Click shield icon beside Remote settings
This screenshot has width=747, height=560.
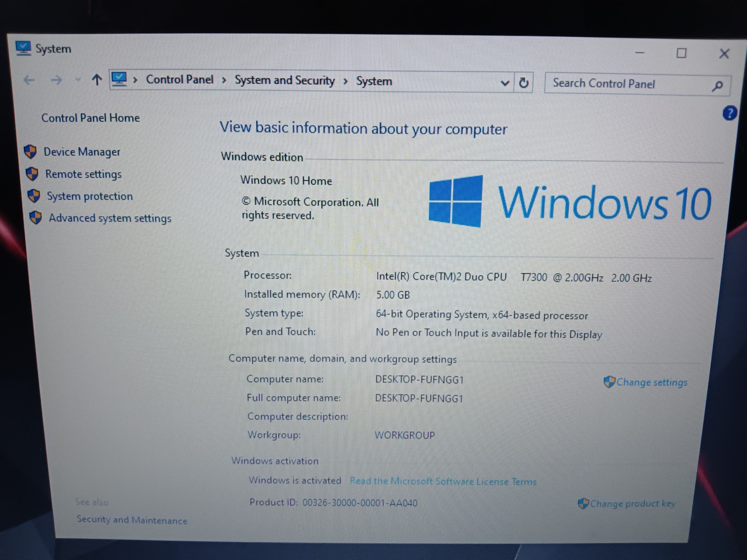coord(32,174)
